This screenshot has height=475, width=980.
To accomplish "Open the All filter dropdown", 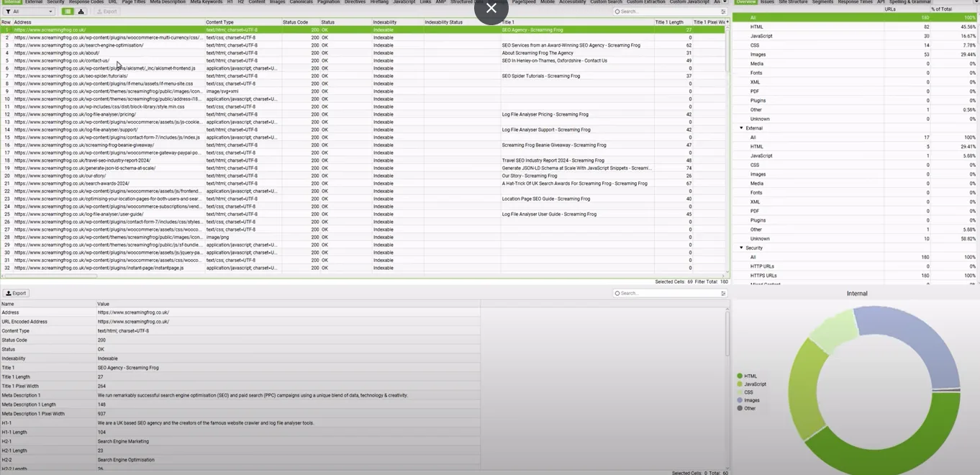I will pyautogui.click(x=50, y=12).
